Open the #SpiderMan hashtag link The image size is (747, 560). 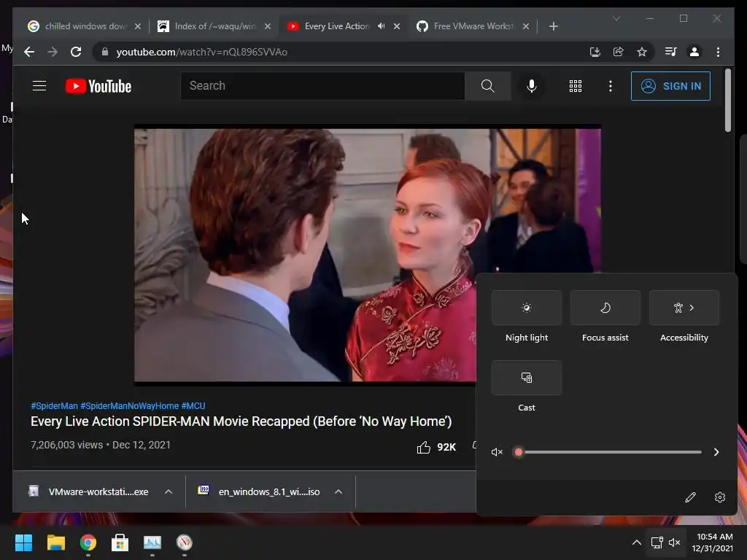pos(54,405)
